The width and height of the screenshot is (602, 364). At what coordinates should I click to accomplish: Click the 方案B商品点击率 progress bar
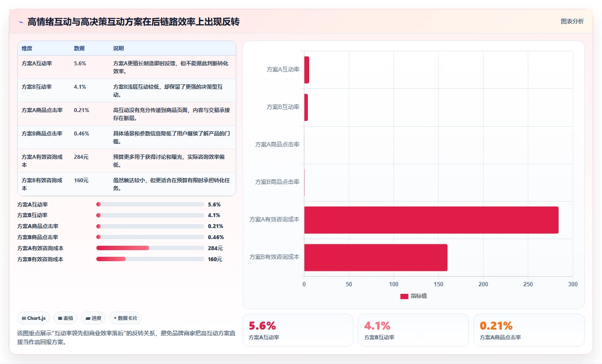point(150,237)
